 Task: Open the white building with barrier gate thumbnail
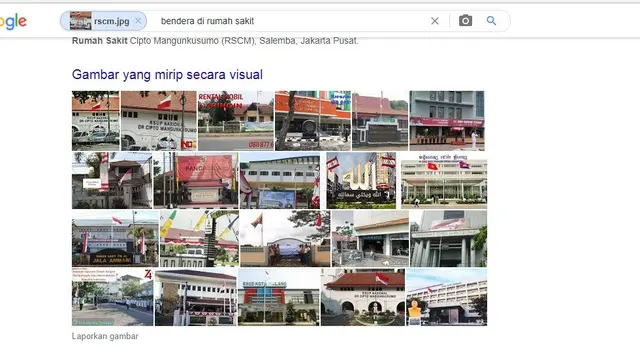pos(196,297)
